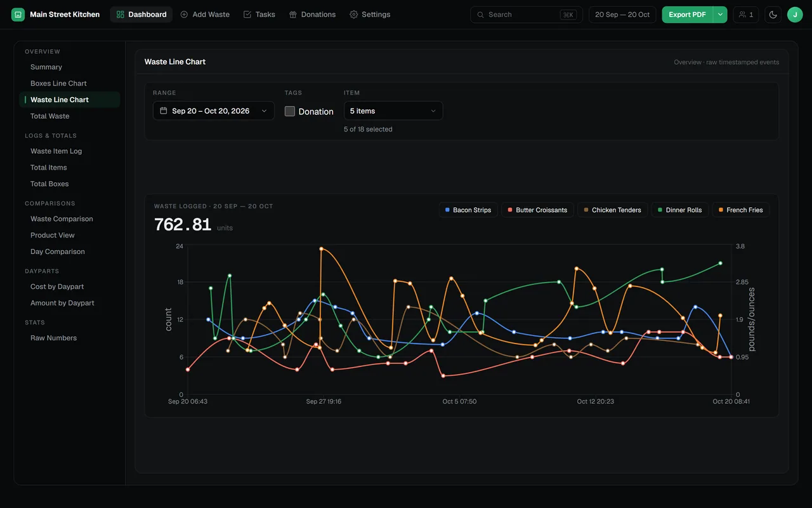Screen dimensions: 812x508
Task: Toggle dark mode moon icon
Action: [773, 15]
